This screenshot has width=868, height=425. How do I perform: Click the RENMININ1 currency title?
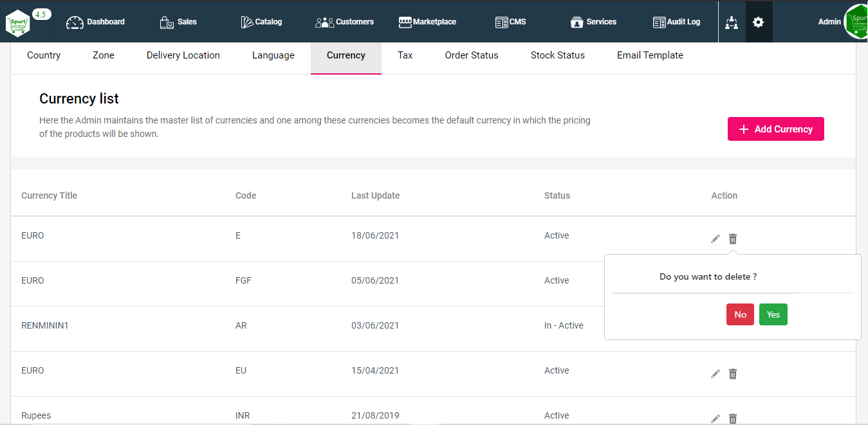coord(45,325)
